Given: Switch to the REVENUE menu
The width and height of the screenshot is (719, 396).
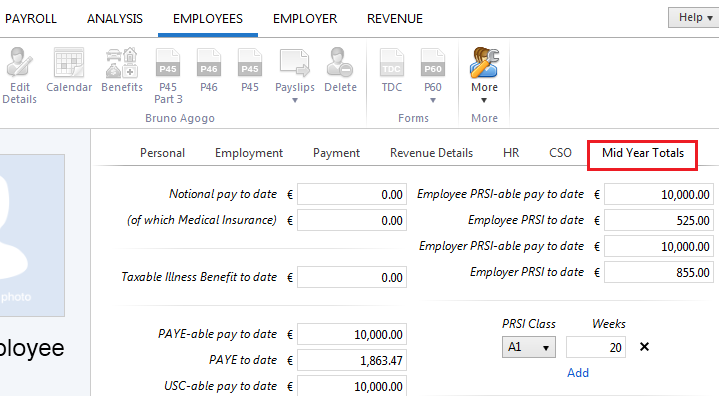Looking at the screenshot, I should [x=395, y=19].
